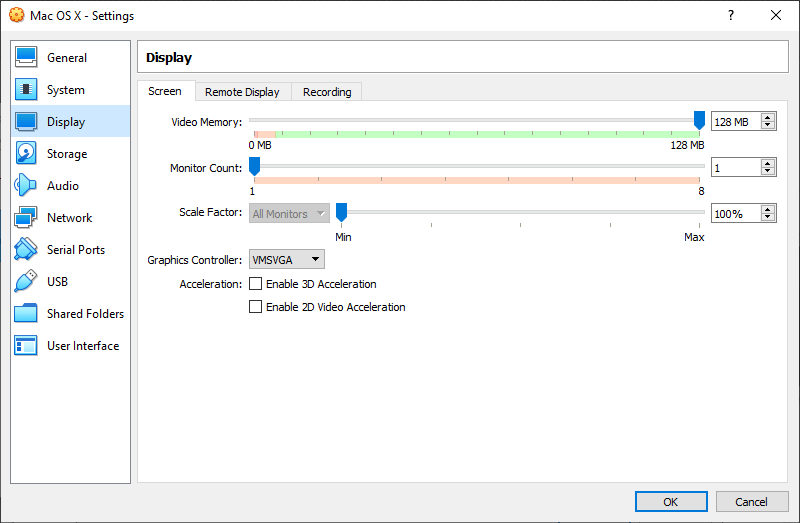Image resolution: width=800 pixels, height=523 pixels.
Task: Select the System chip icon
Action: click(x=27, y=90)
